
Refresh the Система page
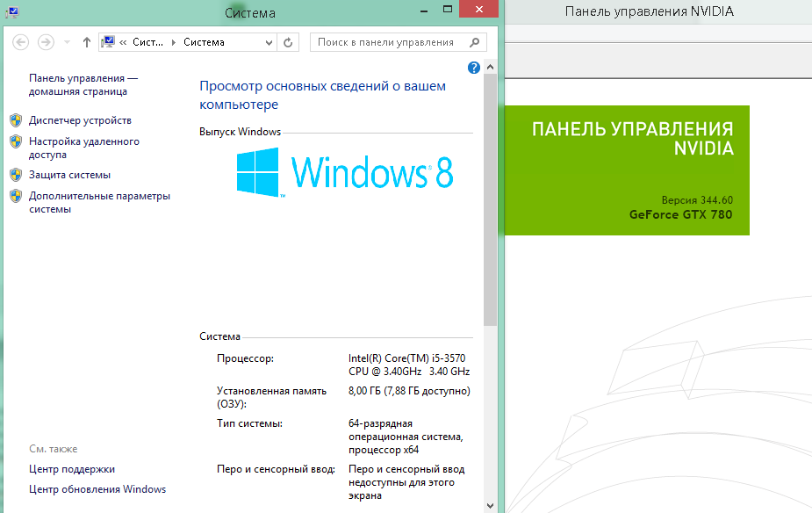pos(288,42)
